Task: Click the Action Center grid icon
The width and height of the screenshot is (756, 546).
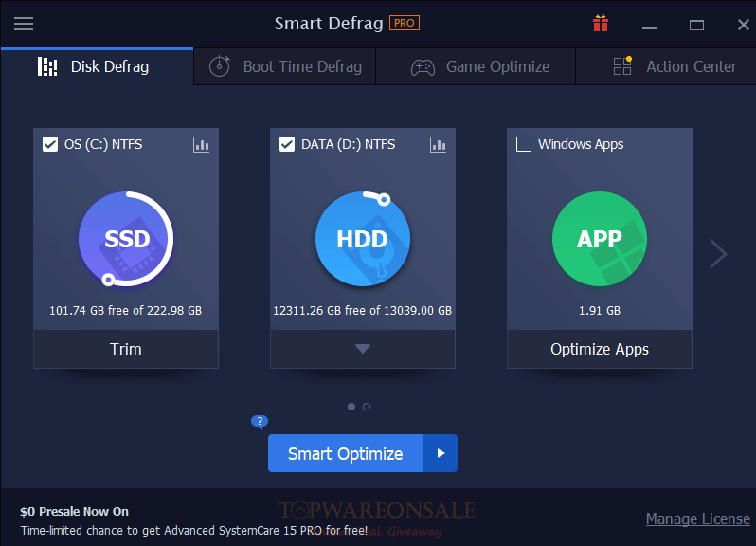Action: pos(622,66)
